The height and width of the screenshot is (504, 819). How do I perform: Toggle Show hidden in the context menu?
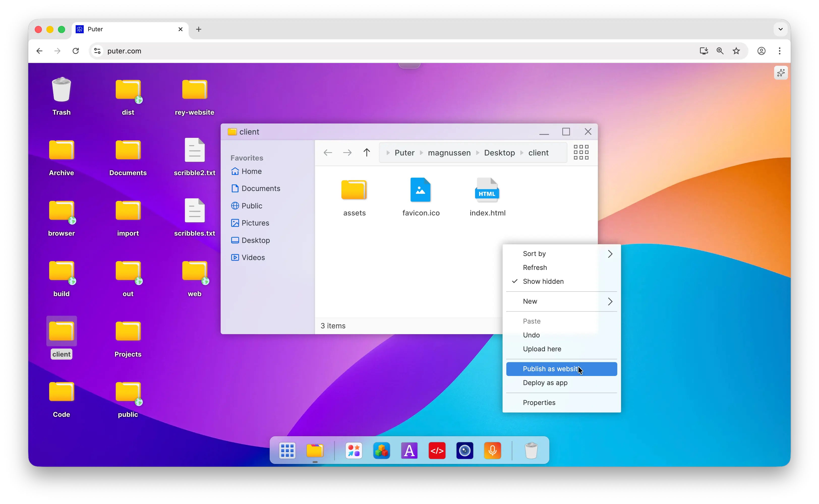(543, 281)
